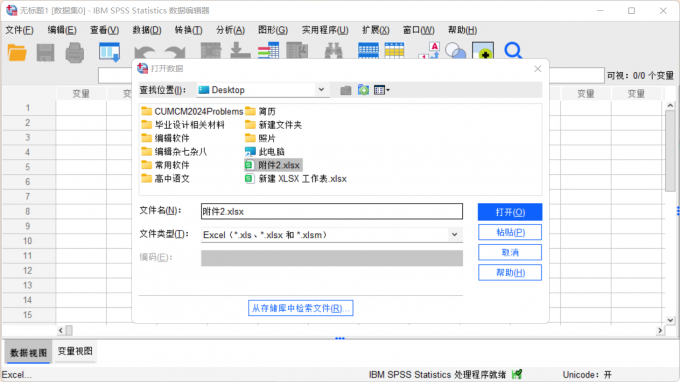Click the Print toolbar icon
680x382 pixels.
75,52
